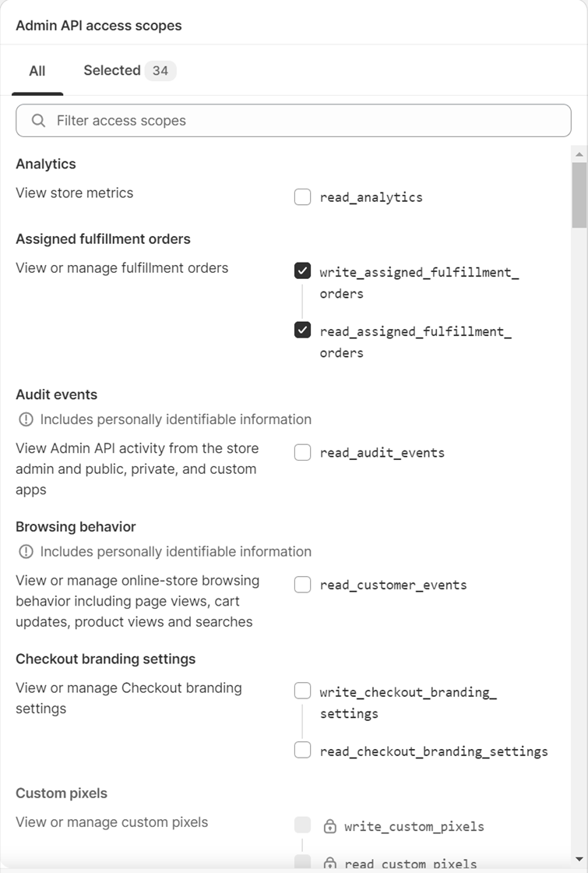Click the search magnifier icon in filter box
Screen dimensions: 588x873
[x=38, y=120]
